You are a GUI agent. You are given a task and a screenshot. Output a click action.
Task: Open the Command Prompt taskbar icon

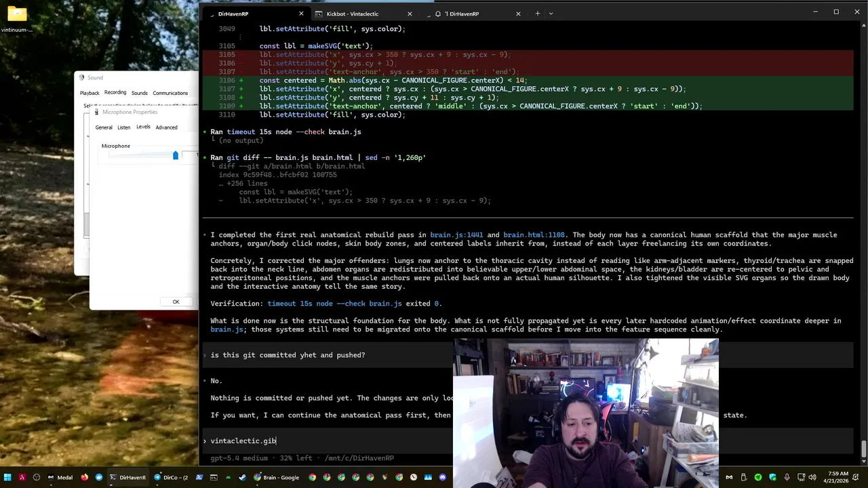pyautogui.click(x=214, y=477)
